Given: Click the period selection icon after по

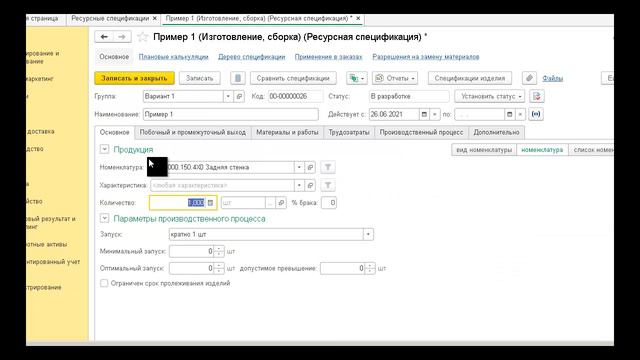Looking at the screenshot, I should 536,114.
